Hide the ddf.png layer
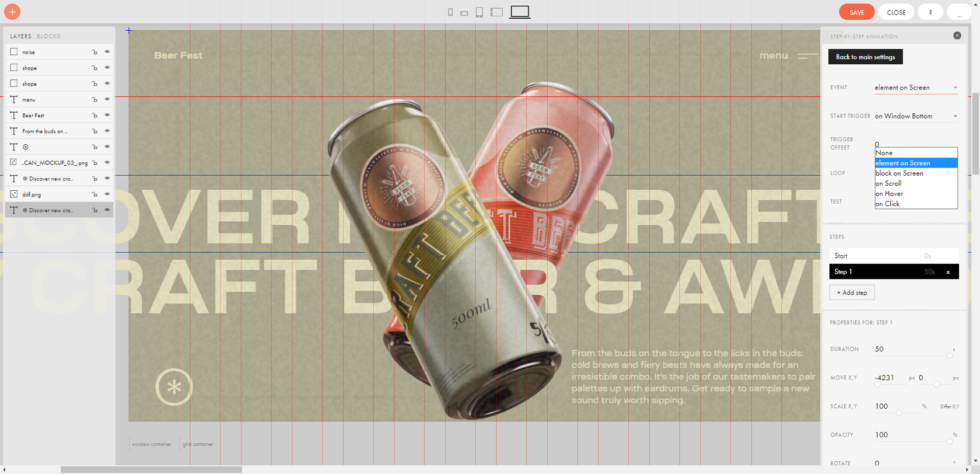The height and width of the screenshot is (474, 980). 107,193
